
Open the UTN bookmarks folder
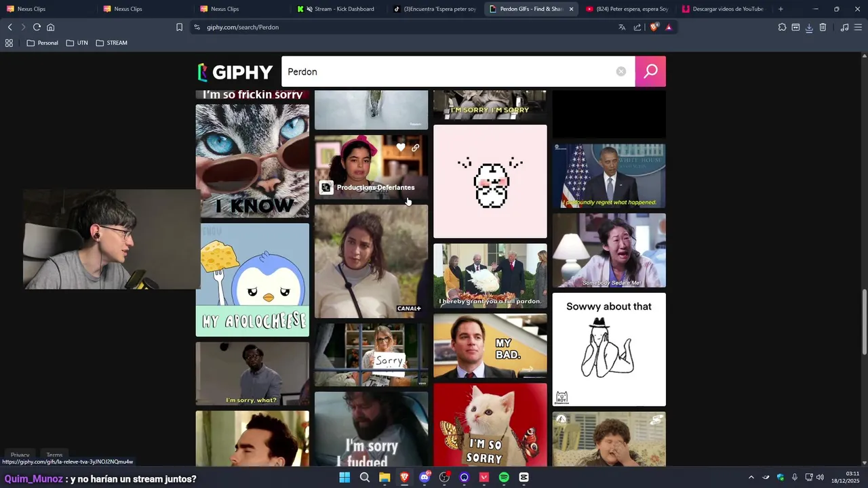tap(77, 43)
